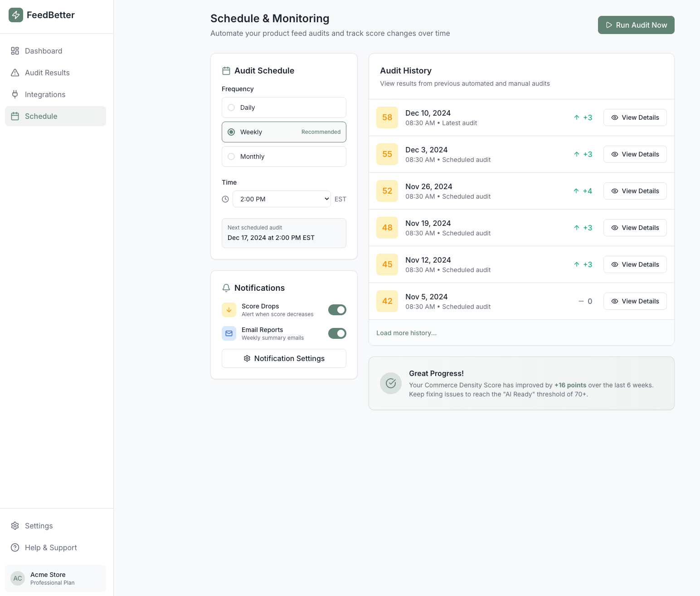Click the bell icon beside Notifications

point(226,288)
